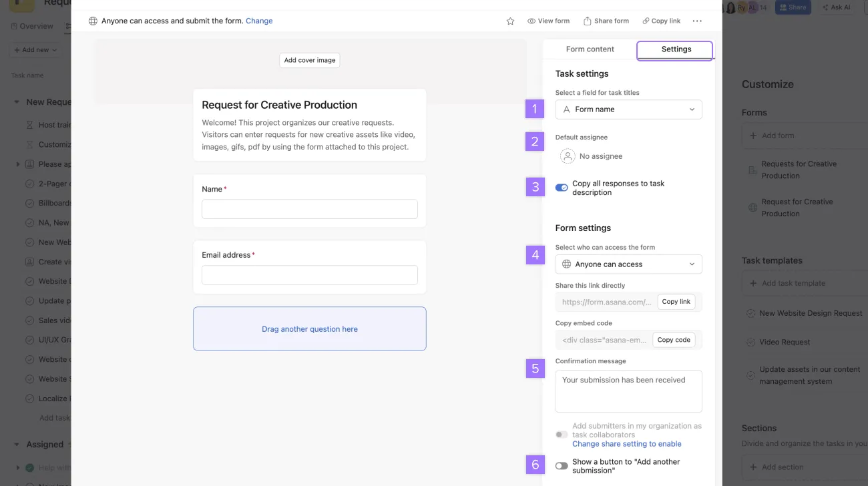The width and height of the screenshot is (868, 486).
Task: Click the Task name column header
Action: tap(27, 75)
